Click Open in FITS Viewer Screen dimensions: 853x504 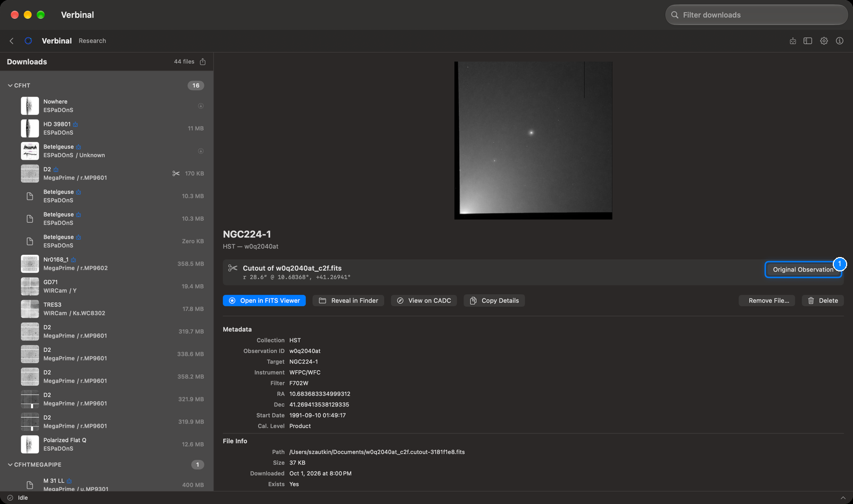[264, 301]
